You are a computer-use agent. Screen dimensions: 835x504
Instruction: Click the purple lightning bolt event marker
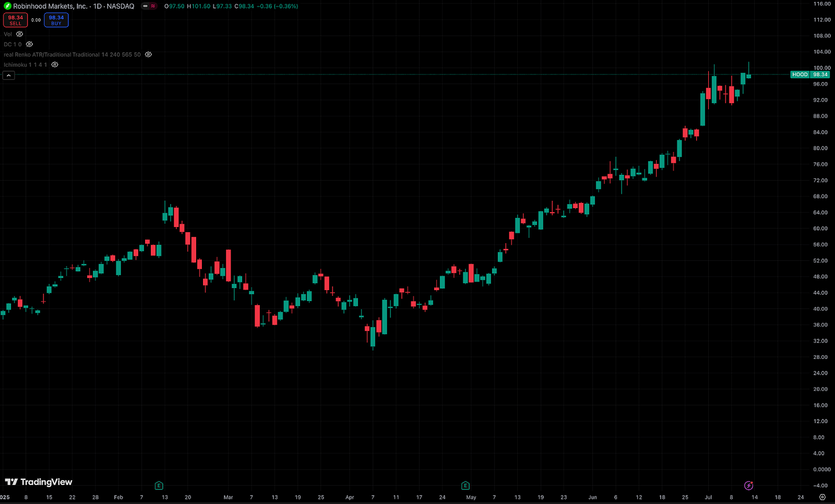pos(748,486)
